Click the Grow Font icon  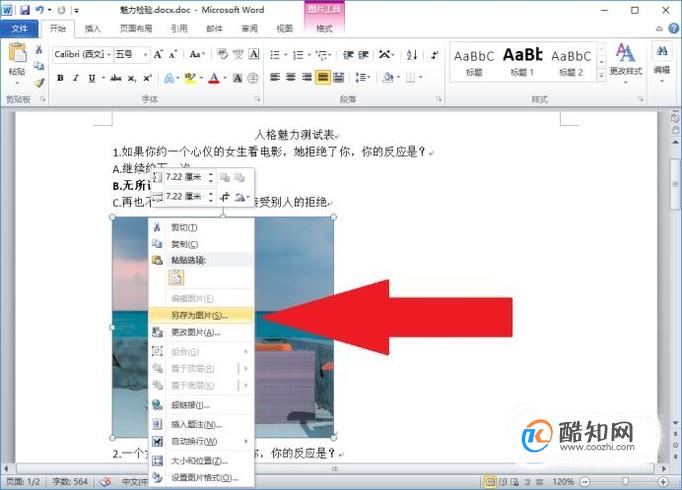click(158, 54)
